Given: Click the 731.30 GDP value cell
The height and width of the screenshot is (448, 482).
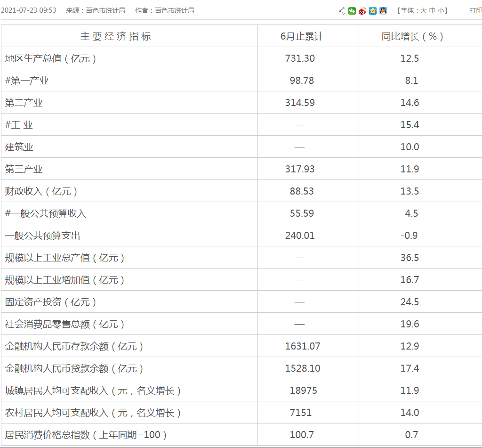Looking at the screenshot, I should [300, 58].
